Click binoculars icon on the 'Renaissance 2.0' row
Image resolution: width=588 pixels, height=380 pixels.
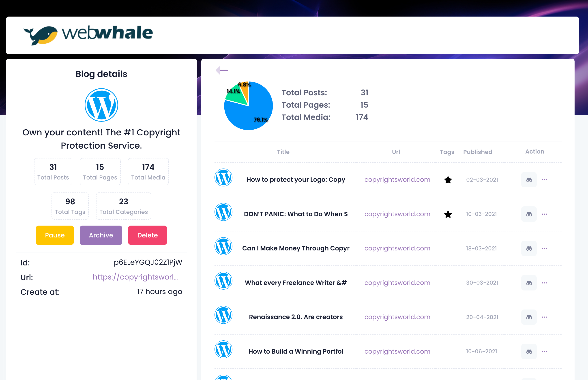(529, 317)
